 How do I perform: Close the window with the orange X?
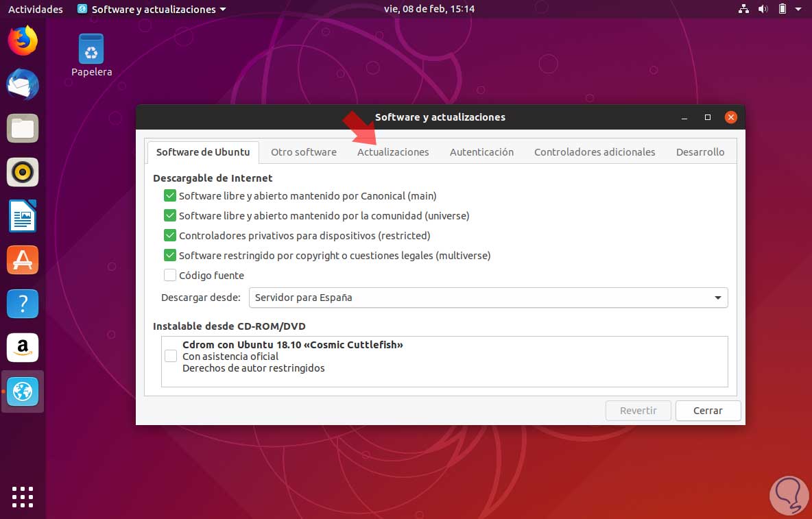[x=730, y=117]
